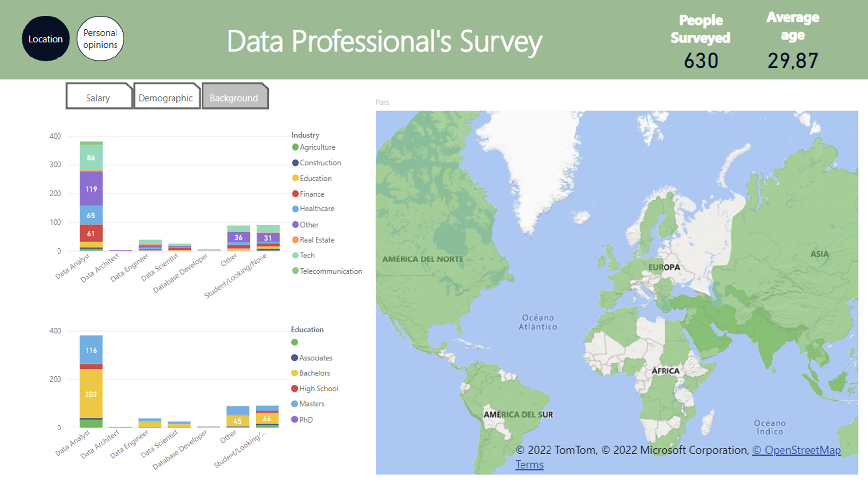Click the Telecommunication legend icon
Image resolution: width=868 pixels, height=485 pixels.
[x=295, y=271]
